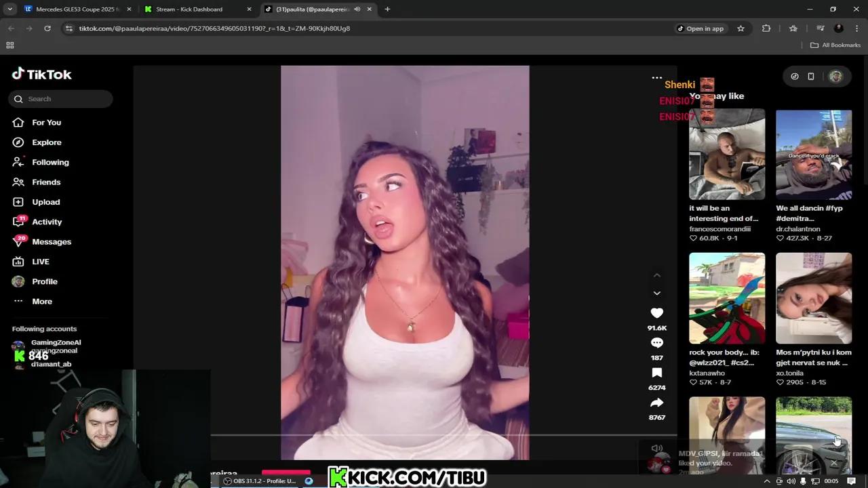This screenshot has width=868, height=488.
Task: Bookmark this page with star icon
Action: pyautogui.click(x=741, y=28)
